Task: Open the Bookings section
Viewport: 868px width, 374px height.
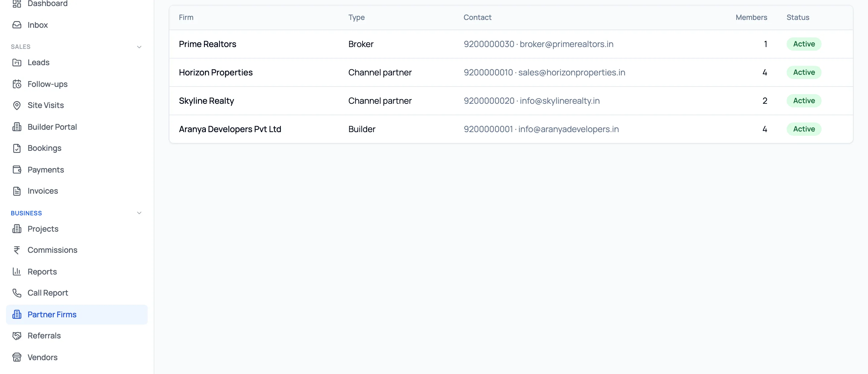Action: 77,148
